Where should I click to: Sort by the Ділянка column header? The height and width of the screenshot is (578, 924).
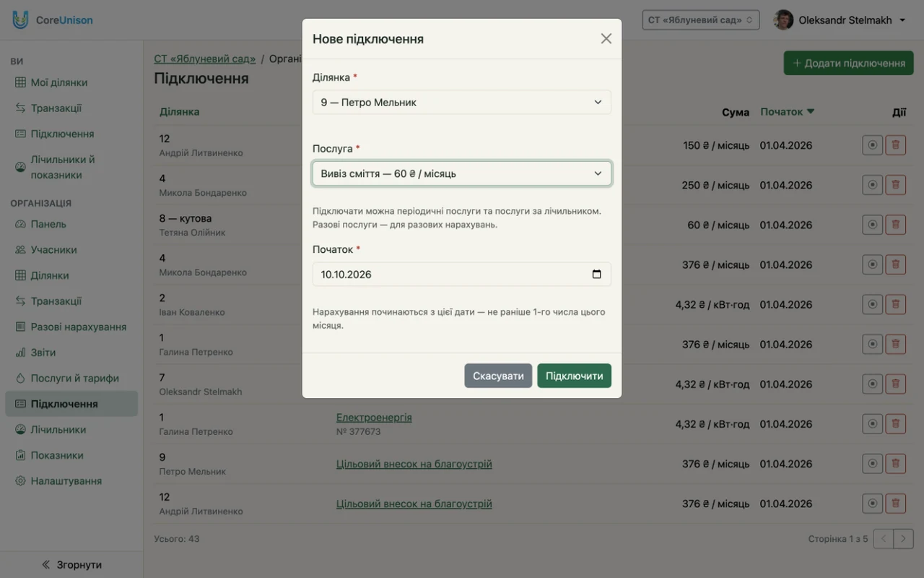pyautogui.click(x=180, y=112)
